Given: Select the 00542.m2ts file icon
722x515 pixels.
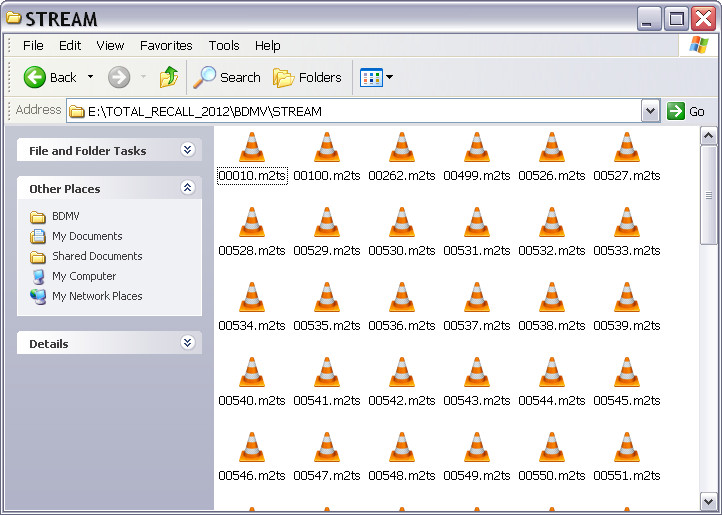Looking at the screenshot, I should 402,373.
